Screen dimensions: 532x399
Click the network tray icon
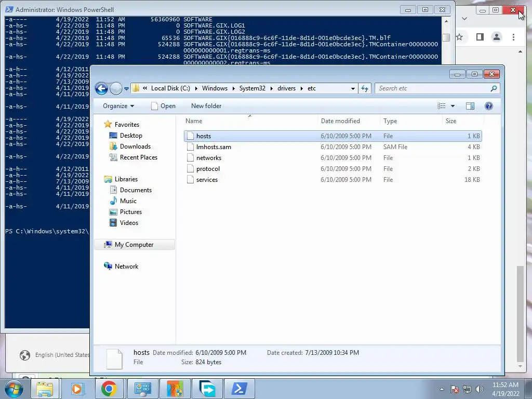click(x=467, y=389)
